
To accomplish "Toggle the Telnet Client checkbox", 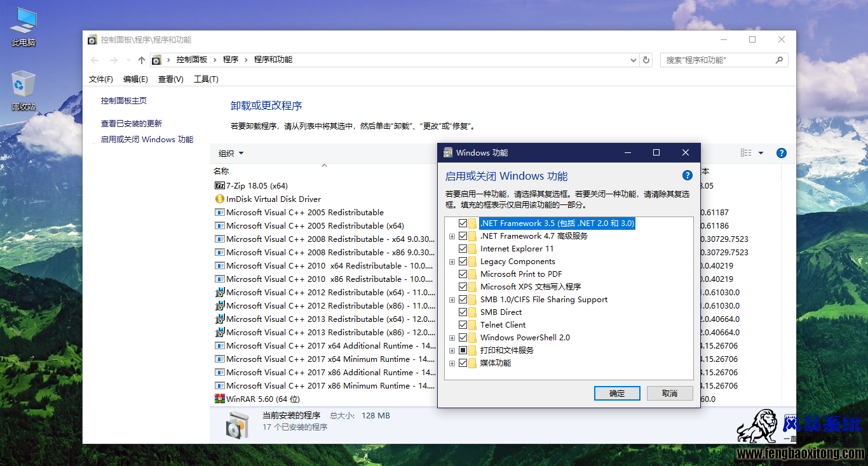I will coord(463,325).
